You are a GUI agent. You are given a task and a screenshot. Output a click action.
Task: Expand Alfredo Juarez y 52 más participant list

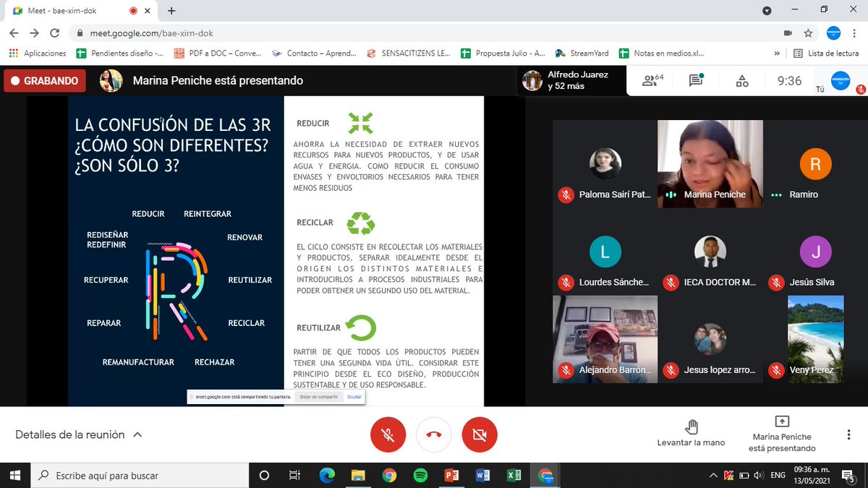point(571,80)
